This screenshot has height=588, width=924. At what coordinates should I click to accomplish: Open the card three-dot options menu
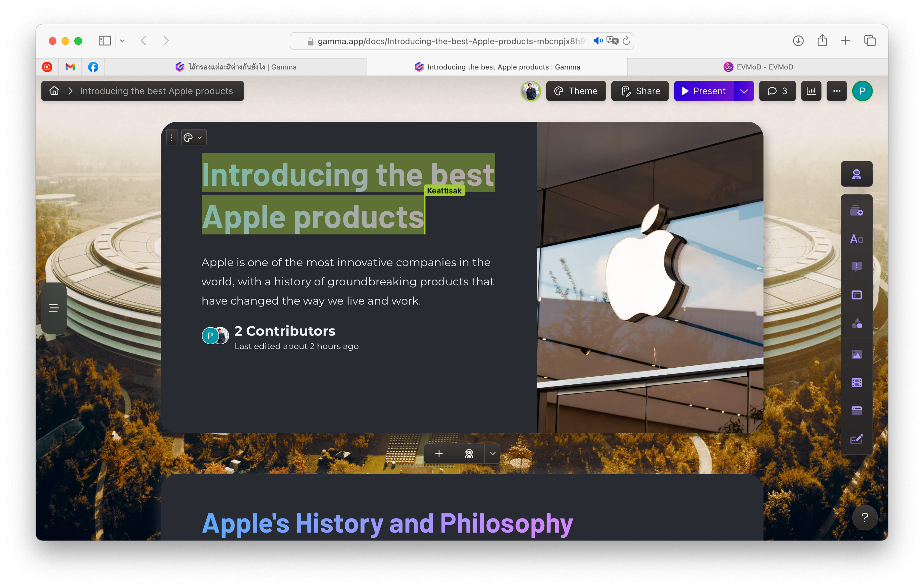coord(171,138)
